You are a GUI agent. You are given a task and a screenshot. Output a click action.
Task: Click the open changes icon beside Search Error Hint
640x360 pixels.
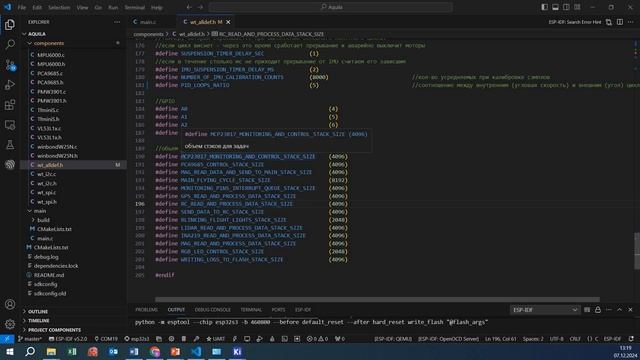tap(609, 22)
